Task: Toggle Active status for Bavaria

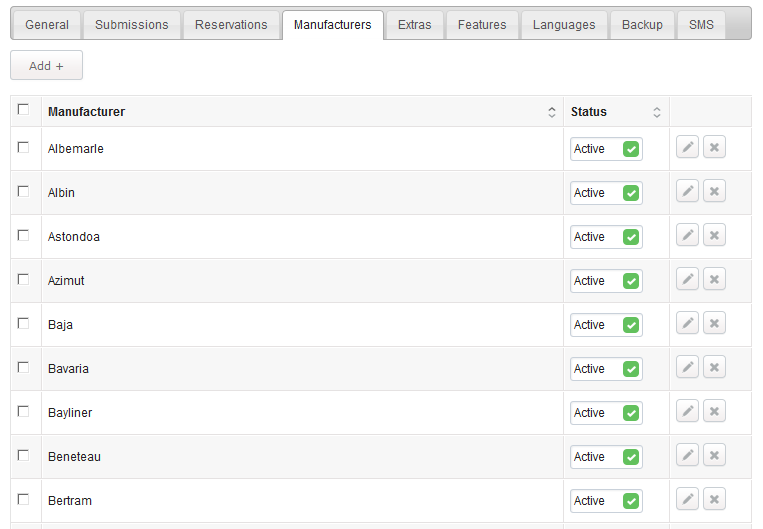Action: click(x=606, y=369)
